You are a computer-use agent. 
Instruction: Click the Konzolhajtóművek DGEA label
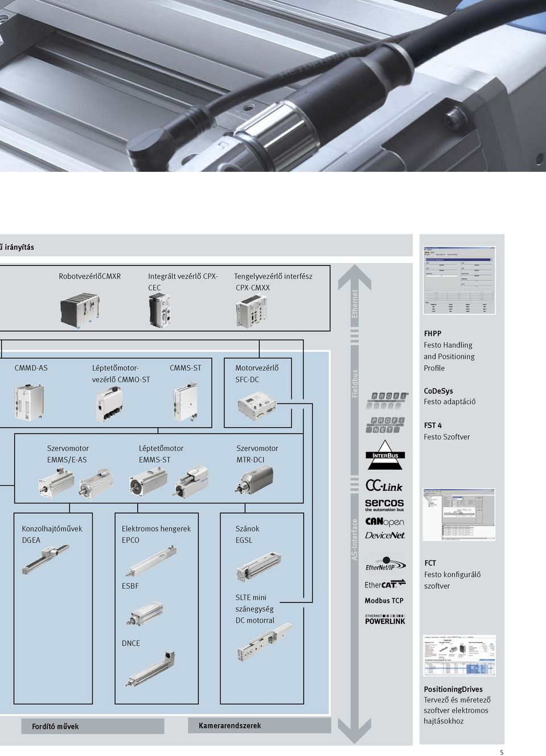click(x=52, y=535)
